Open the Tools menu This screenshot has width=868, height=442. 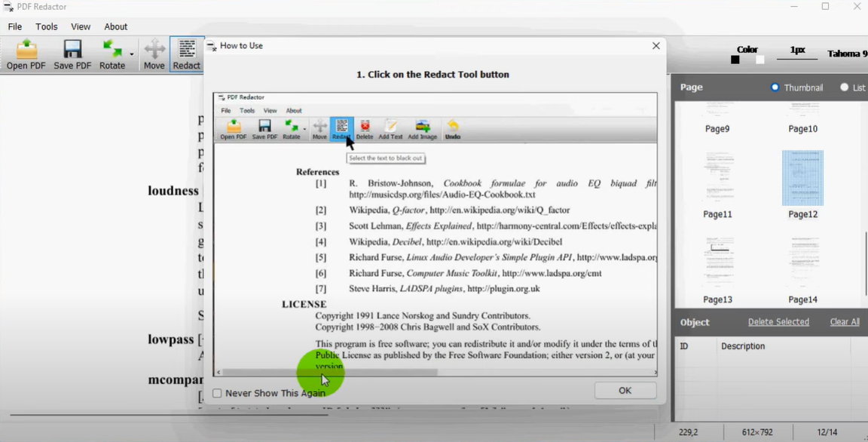tap(47, 26)
